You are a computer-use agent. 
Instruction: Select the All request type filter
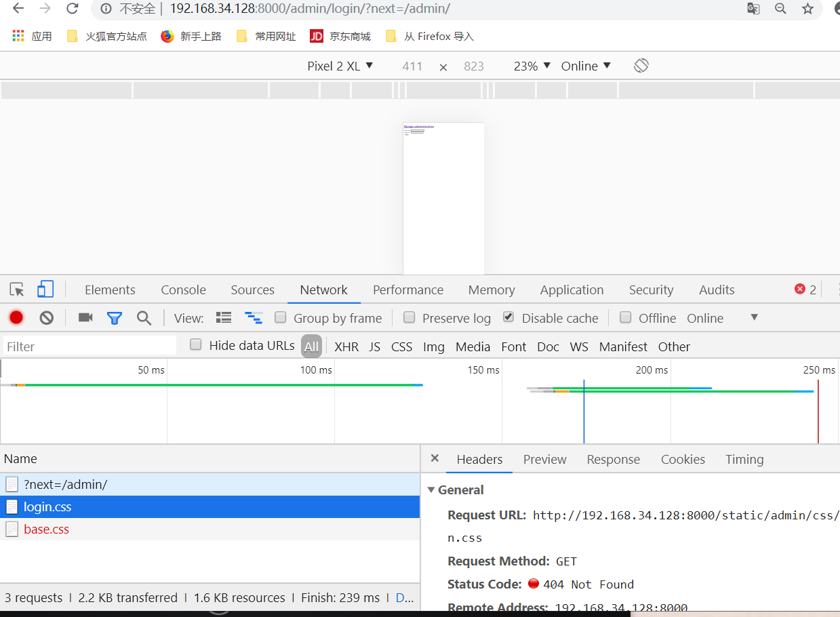tap(311, 346)
